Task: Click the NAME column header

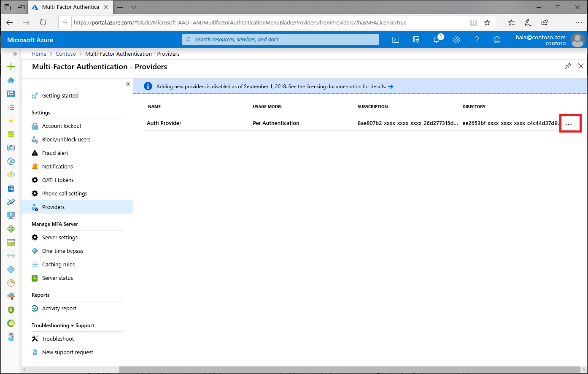Action: (154, 107)
